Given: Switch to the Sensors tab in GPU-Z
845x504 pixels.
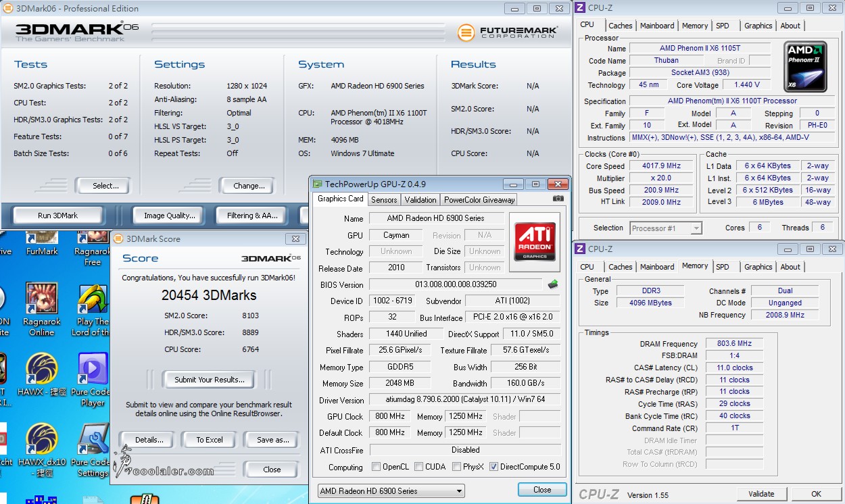Looking at the screenshot, I should point(384,199).
